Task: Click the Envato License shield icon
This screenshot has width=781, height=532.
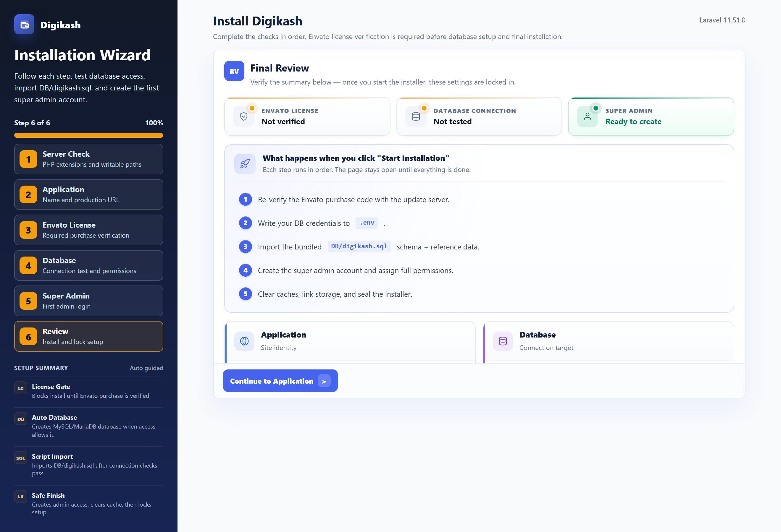Action: coord(244,116)
